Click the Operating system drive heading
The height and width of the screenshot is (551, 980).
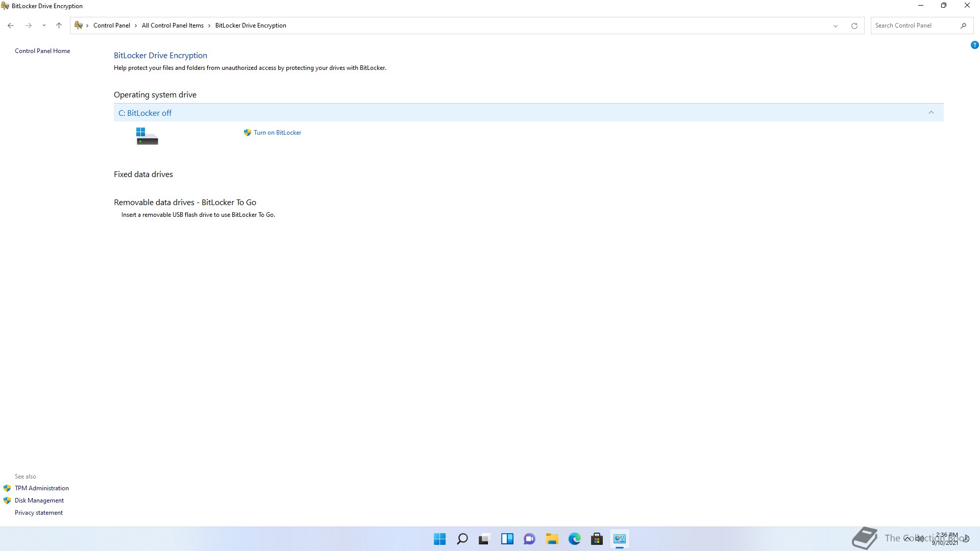pos(155,95)
